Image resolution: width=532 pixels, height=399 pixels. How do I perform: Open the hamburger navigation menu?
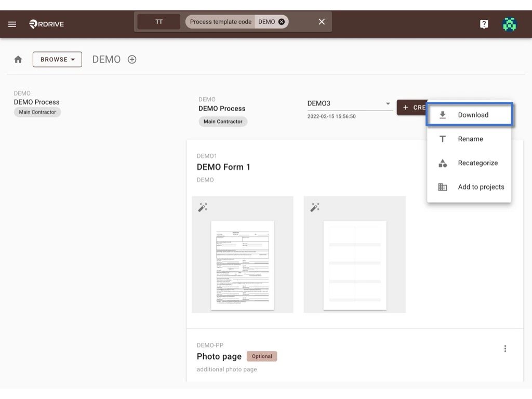(x=12, y=23)
